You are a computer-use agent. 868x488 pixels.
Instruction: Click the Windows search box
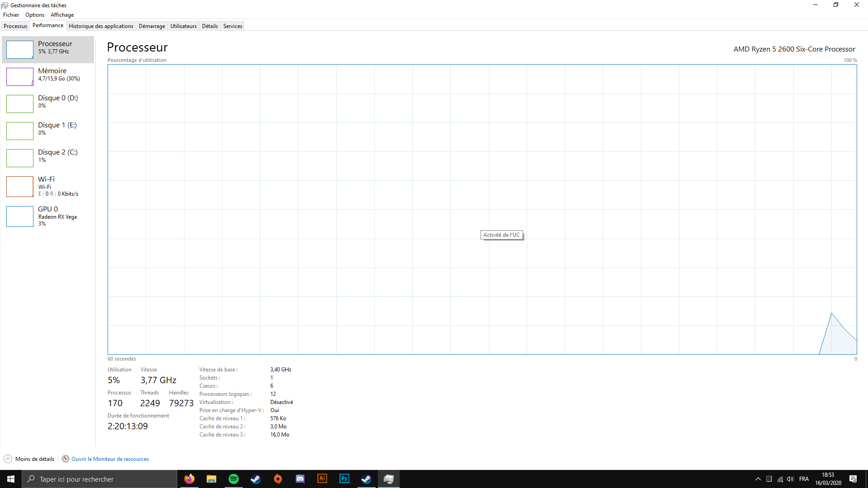point(99,479)
